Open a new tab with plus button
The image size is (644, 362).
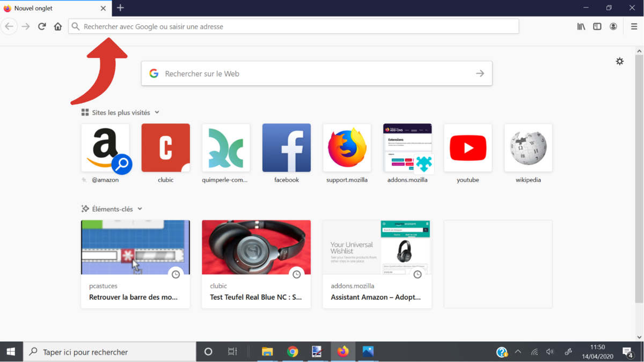[120, 8]
